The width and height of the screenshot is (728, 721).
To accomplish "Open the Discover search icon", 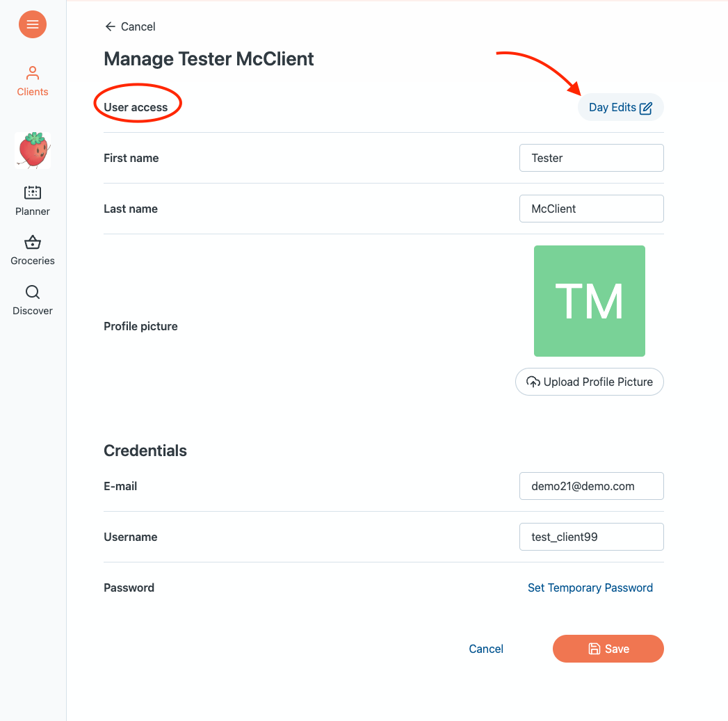I will 33,292.
